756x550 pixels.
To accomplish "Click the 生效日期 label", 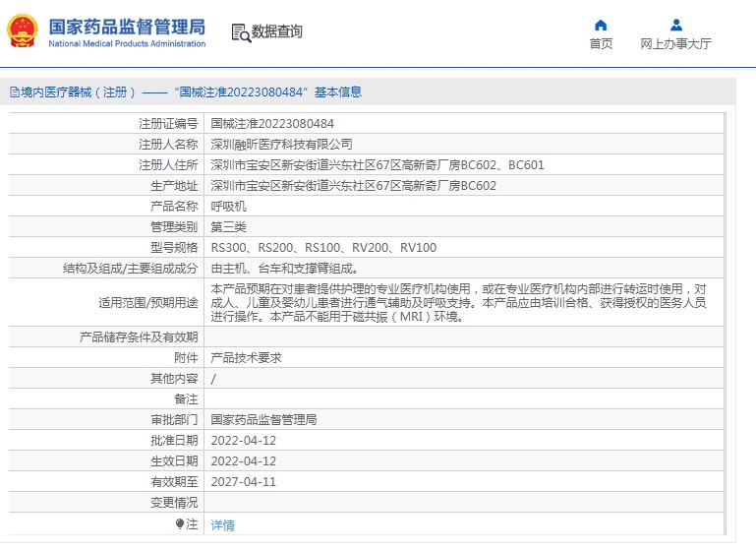I will tap(174, 461).
